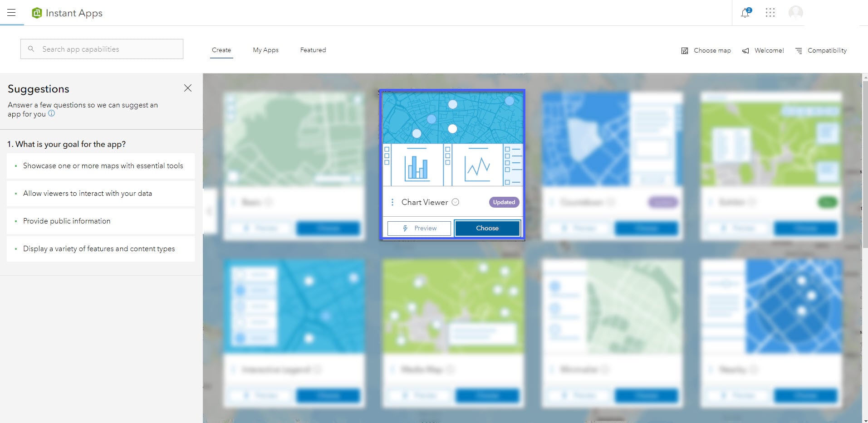Select 'Provide public information' goal
The height and width of the screenshot is (423, 868).
[101, 221]
